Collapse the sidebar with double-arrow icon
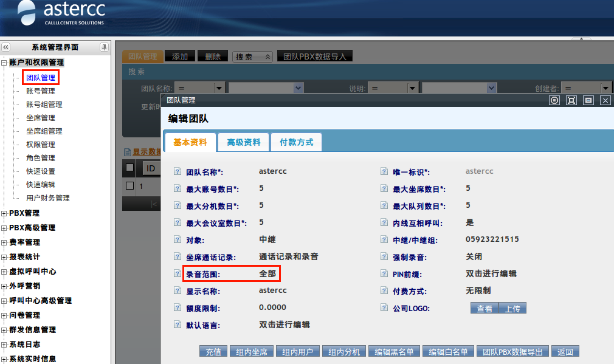The height and width of the screenshot is (364, 614). tap(5, 47)
